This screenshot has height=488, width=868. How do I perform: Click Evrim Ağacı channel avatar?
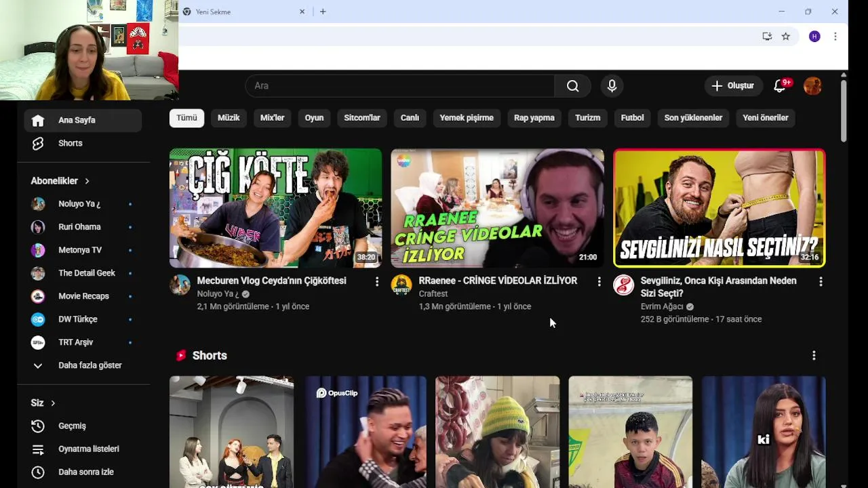point(623,285)
